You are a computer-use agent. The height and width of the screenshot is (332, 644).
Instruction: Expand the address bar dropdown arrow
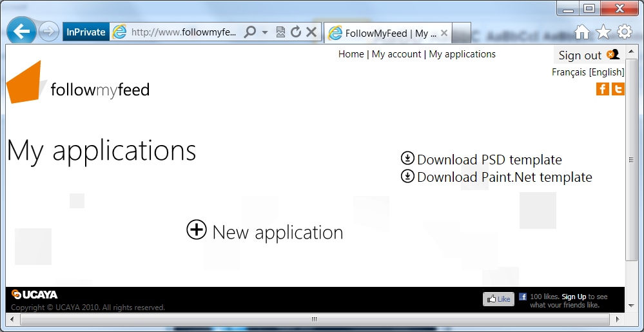[x=265, y=32]
